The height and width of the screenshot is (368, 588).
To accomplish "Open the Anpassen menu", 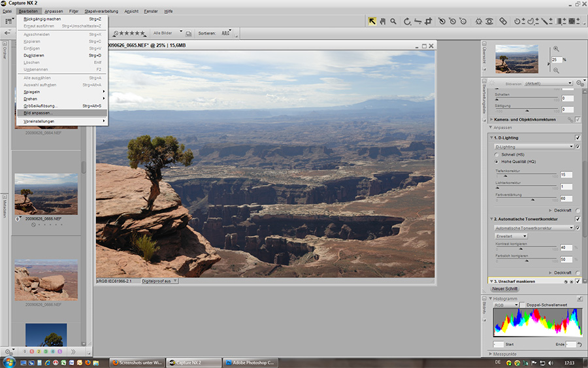I will [x=54, y=11].
